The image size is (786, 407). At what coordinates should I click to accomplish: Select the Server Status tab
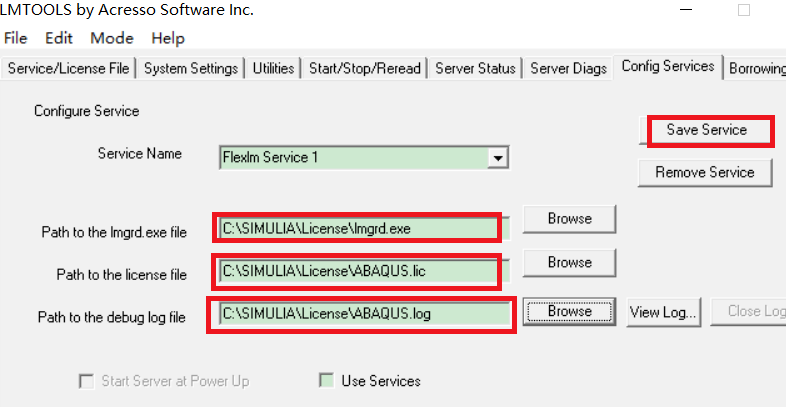coord(475,68)
